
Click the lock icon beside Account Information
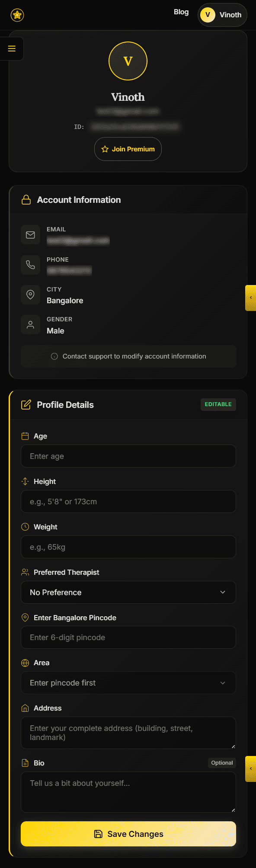(x=26, y=199)
